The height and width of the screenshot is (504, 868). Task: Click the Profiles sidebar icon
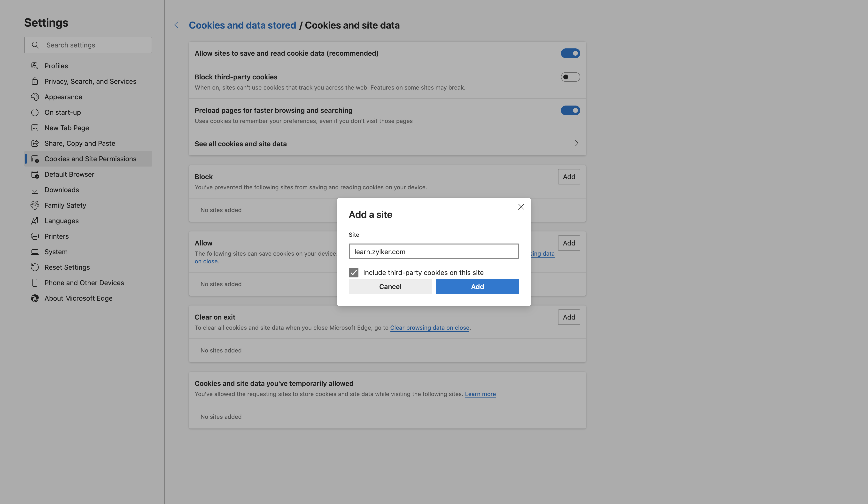[x=35, y=66]
